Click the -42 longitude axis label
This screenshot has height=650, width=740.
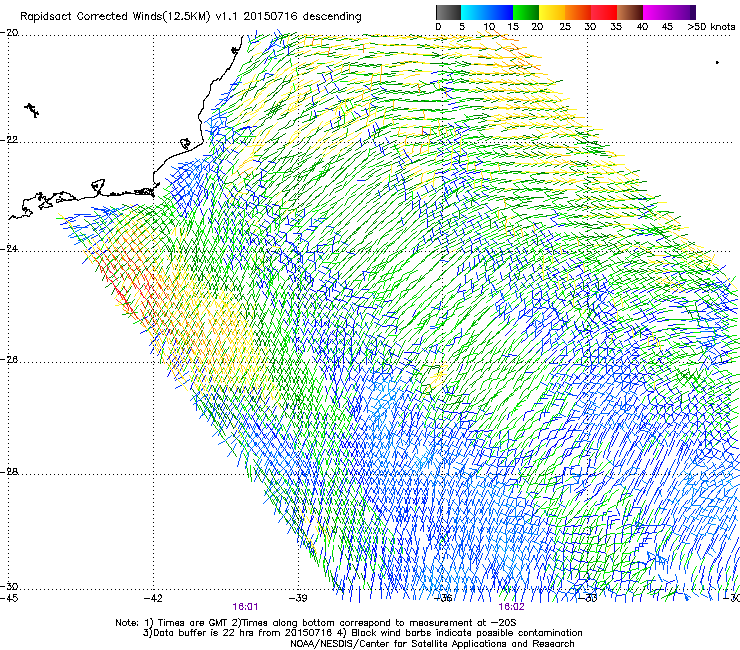[153, 598]
